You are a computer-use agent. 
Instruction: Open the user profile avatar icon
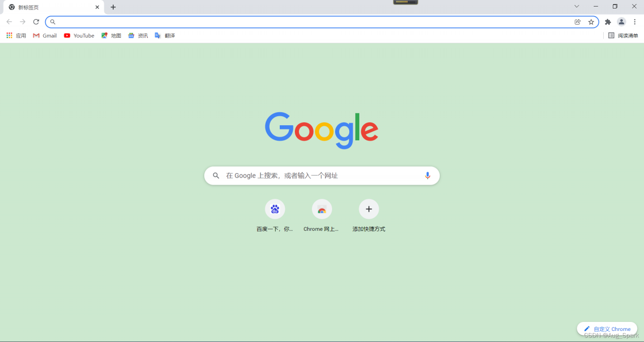[621, 22]
